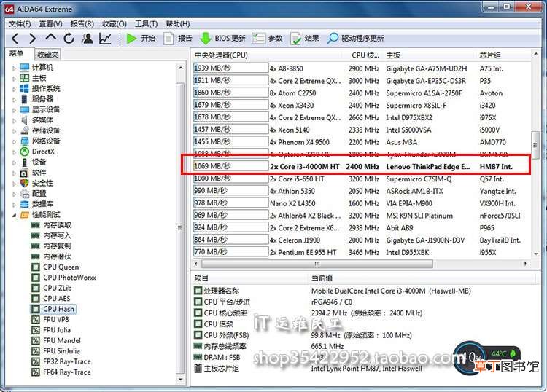Select the 数据库 database tree item
547x392 pixels.
(x=36, y=204)
